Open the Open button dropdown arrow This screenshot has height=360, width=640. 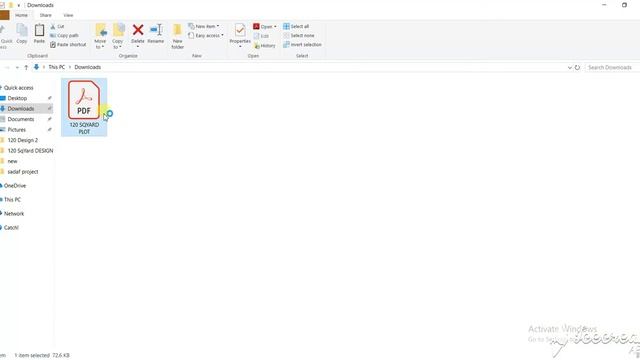[275, 27]
